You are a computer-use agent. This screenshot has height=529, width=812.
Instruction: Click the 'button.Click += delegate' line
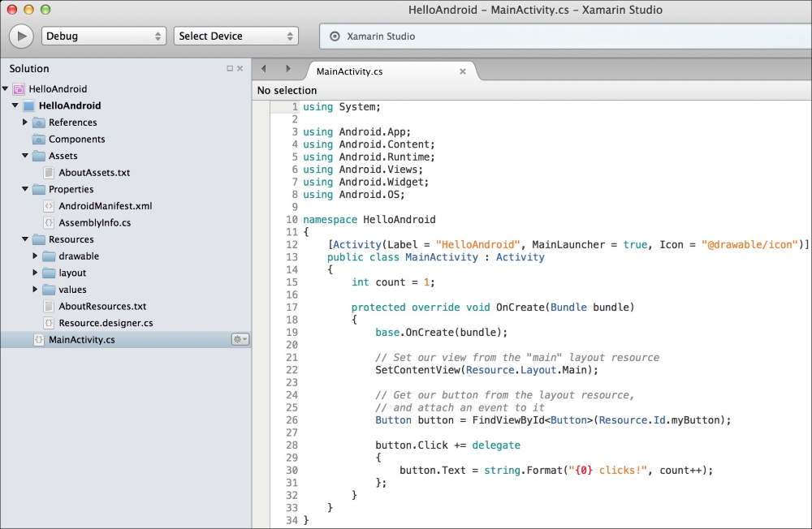[x=448, y=445]
